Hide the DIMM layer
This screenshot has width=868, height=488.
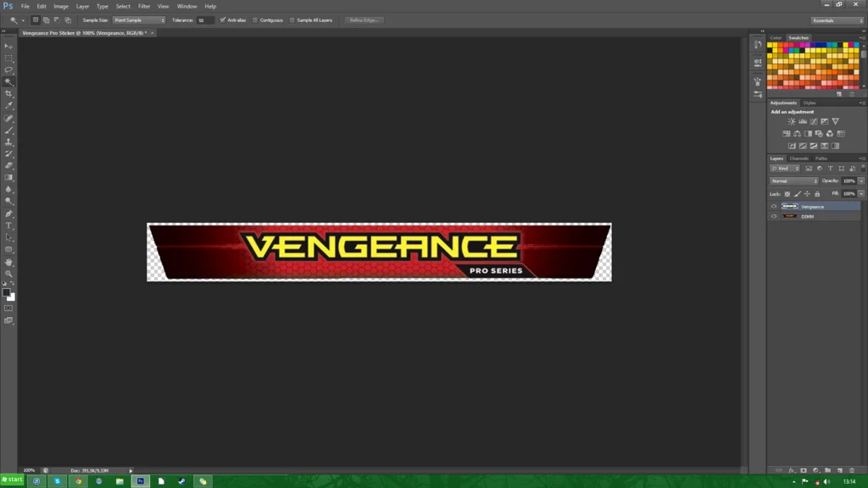774,216
